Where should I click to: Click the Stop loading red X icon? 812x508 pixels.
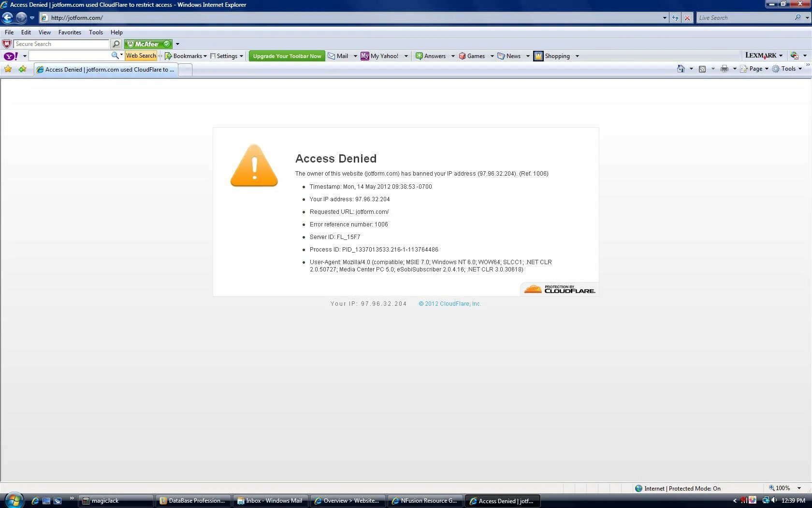[687, 18]
